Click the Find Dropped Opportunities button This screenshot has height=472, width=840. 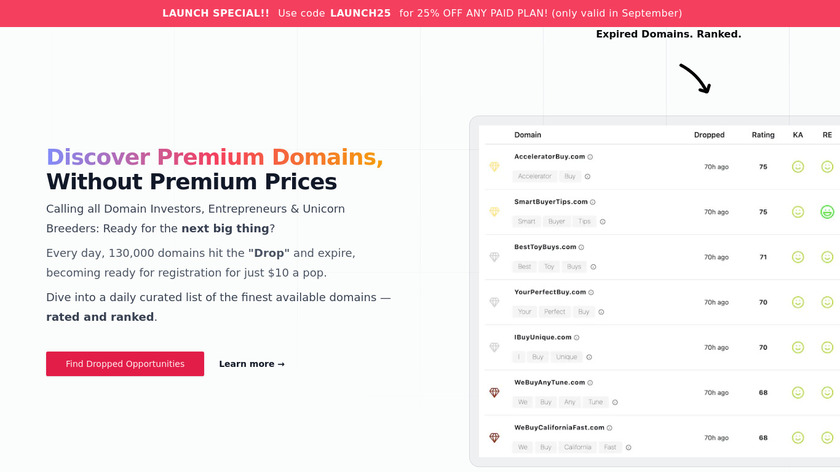coord(125,364)
